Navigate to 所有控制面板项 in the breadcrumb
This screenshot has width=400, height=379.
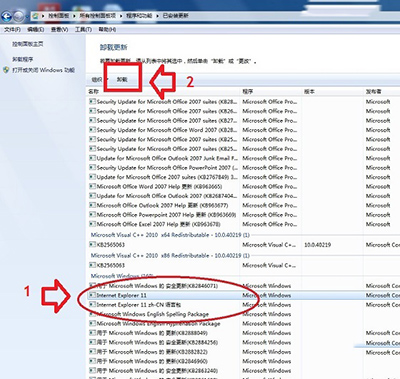98,16
